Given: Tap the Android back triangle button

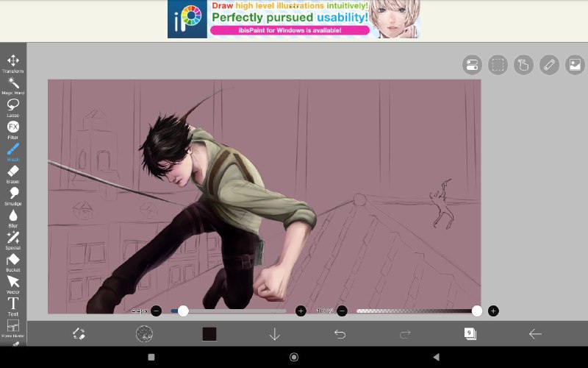Looking at the screenshot, I should coord(436,357).
